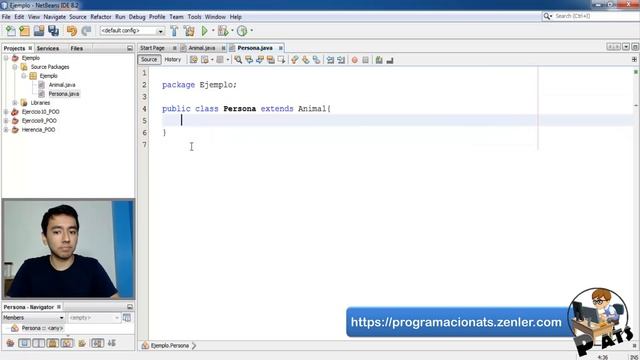Click the New Project toolbar icon
Screen dimensions: 640x360
click(x=24, y=31)
